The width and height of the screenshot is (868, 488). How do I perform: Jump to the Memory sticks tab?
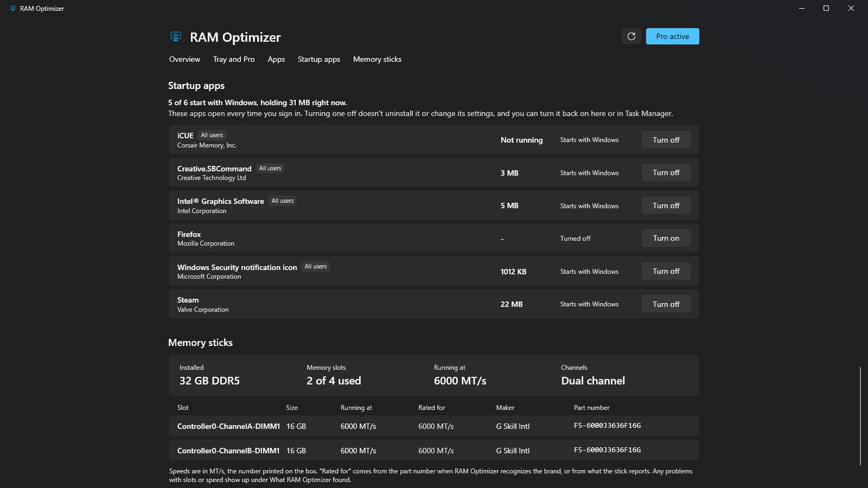(377, 59)
